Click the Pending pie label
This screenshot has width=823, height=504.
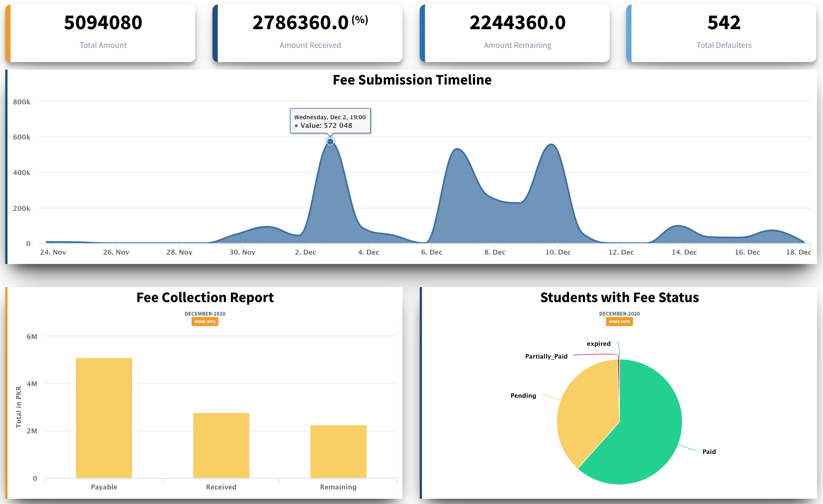[523, 396]
